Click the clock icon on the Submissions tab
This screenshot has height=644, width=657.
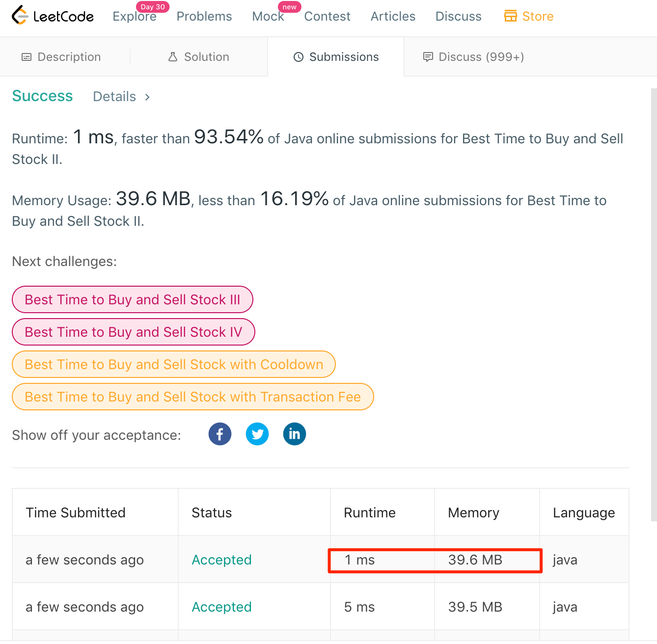[x=298, y=57]
